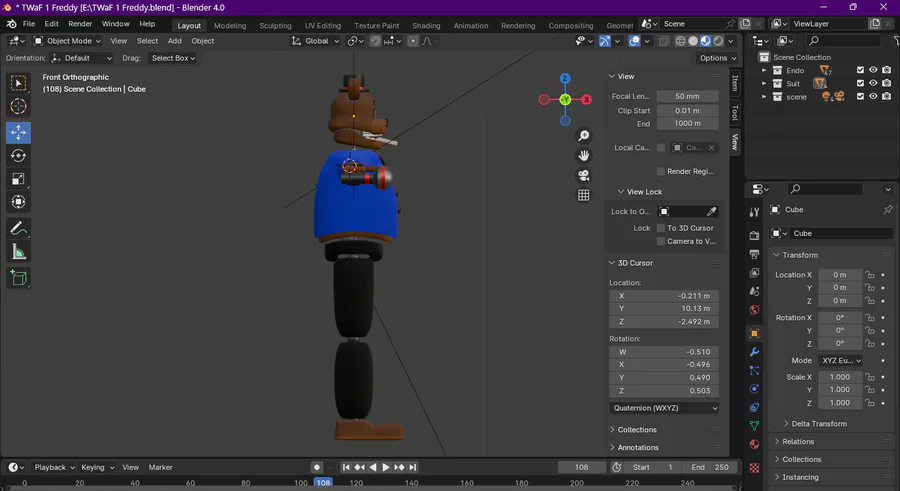This screenshot has height=491, width=900.
Task: Open the Output properties tab icon
Action: 754,254
